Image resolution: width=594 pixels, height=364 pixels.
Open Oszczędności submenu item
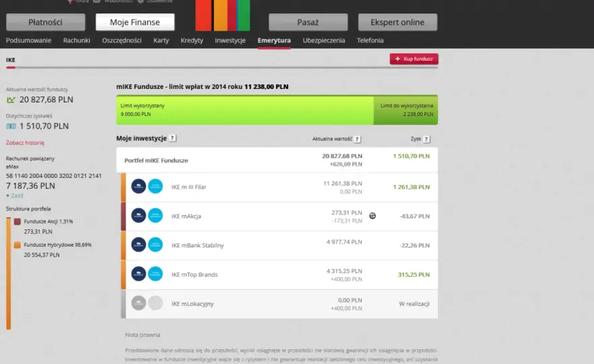point(122,40)
